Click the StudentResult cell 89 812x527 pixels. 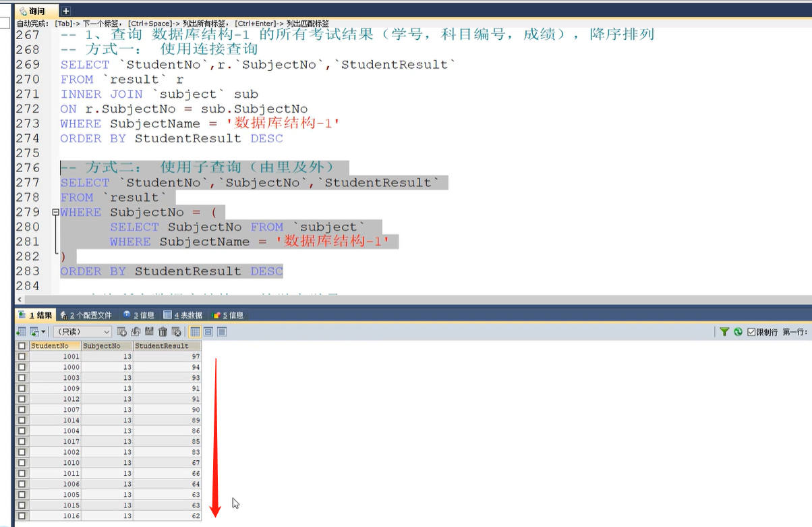[167, 420]
